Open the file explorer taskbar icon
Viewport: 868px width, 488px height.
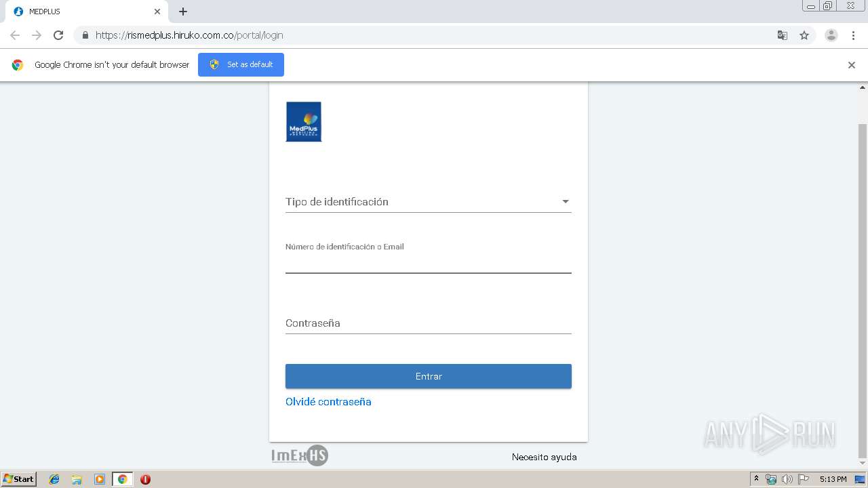click(77, 479)
